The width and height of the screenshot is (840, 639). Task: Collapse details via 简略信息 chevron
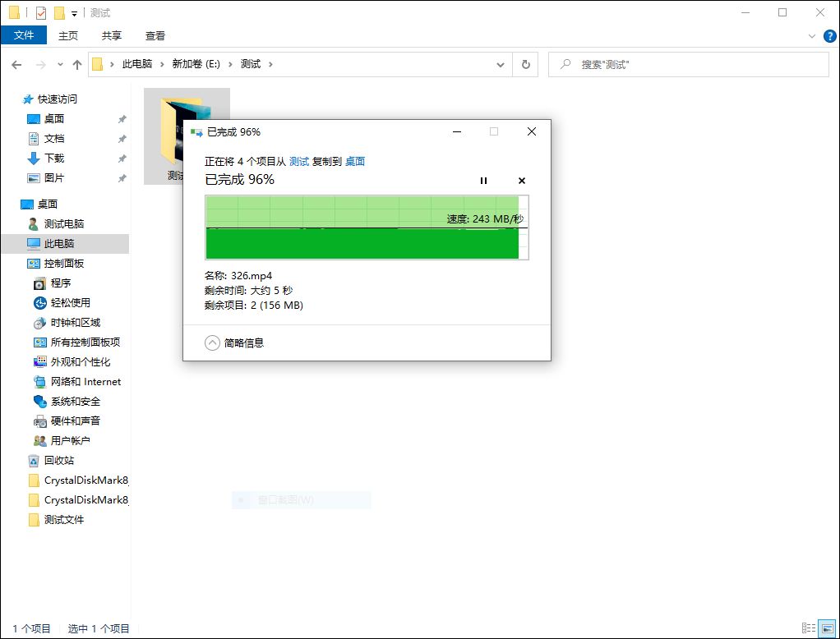(212, 342)
